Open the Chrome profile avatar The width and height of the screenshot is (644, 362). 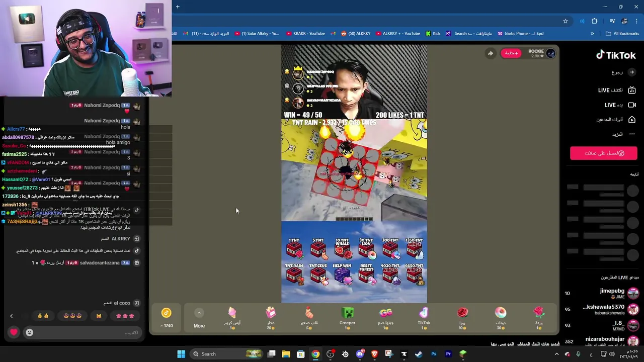624,21
